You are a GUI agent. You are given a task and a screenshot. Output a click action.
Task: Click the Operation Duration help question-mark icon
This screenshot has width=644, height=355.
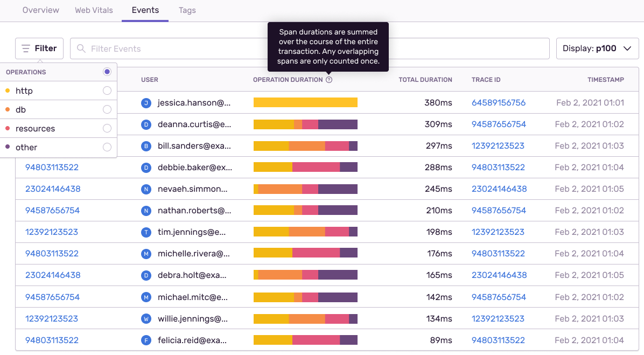pyautogui.click(x=329, y=80)
